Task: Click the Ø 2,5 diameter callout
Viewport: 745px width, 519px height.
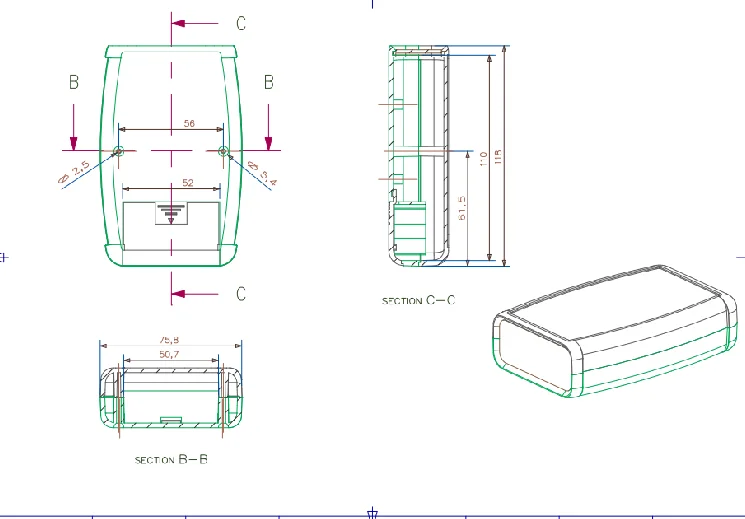Action: pos(74,173)
